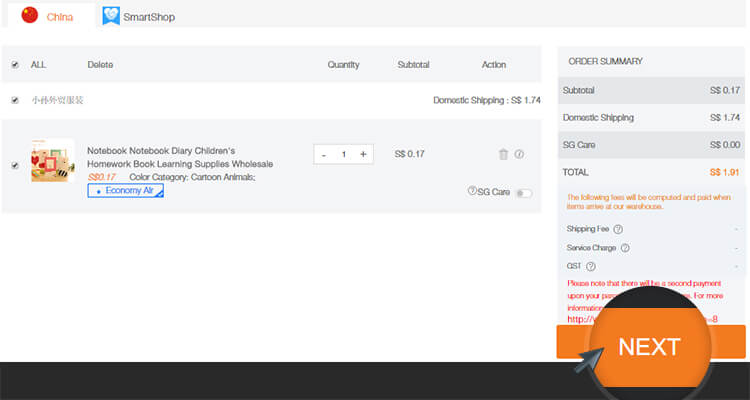Click the SmartShop logo icon
750x400 pixels.
tap(111, 16)
